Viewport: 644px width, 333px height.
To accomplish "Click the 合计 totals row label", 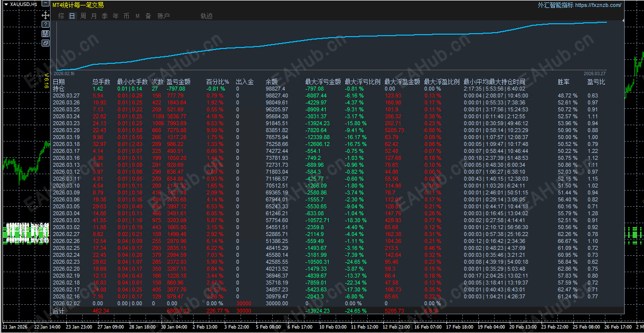I will point(59,311).
